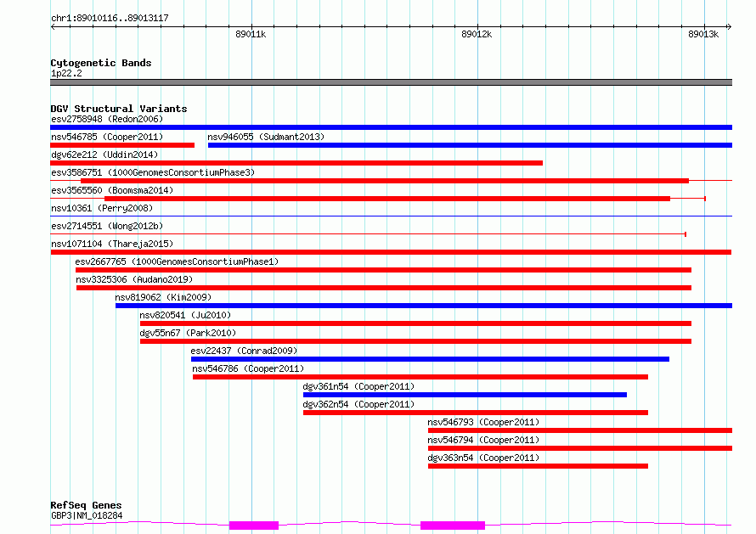Select the red nsv820541 (Ju2010) bar
The height and width of the screenshot is (534, 756).
tap(415, 323)
